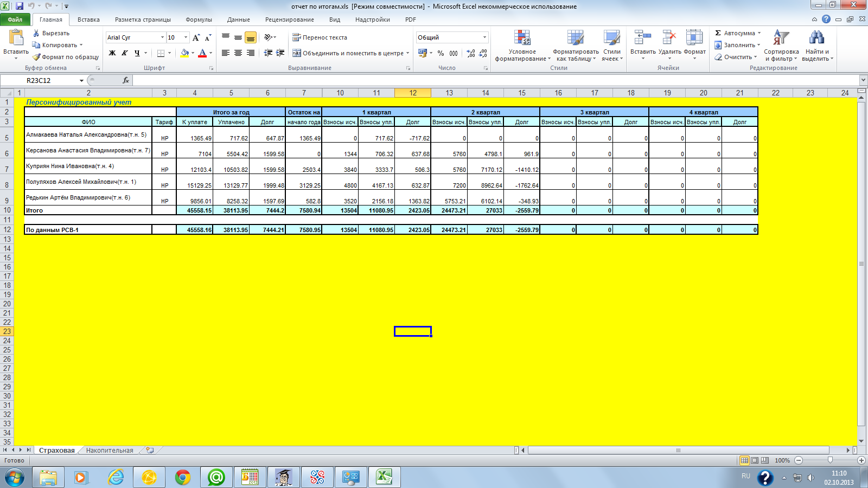Click the Conditional Formatting icon
The image size is (868, 488).
(522, 38)
